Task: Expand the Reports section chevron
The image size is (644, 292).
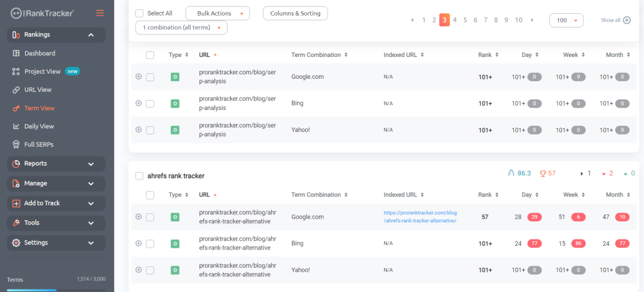Action: click(x=91, y=164)
